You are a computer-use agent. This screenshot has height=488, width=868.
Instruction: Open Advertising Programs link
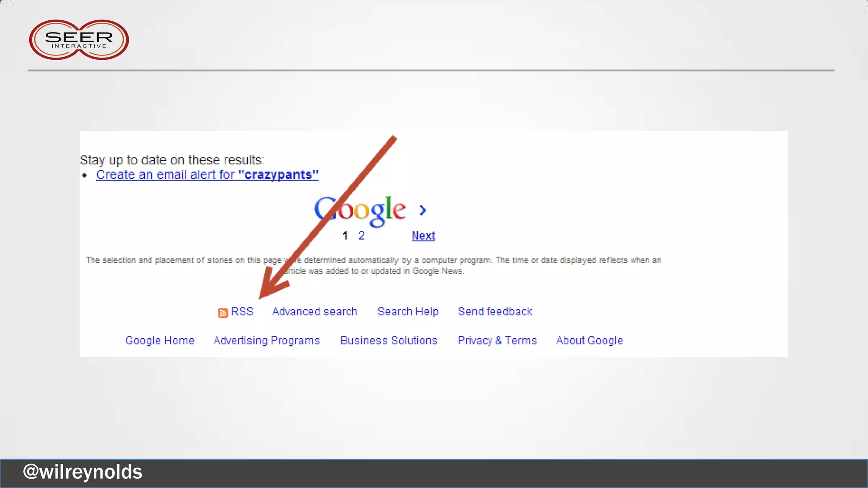point(267,341)
